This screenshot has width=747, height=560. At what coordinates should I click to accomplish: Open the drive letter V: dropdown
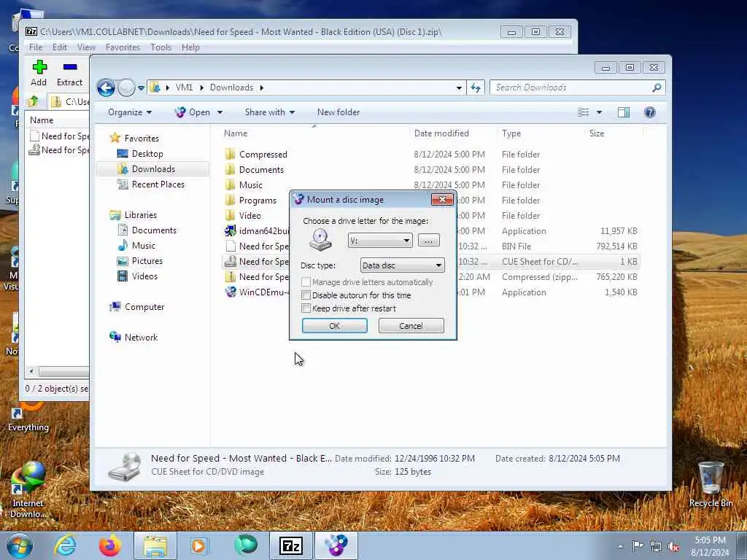380,241
